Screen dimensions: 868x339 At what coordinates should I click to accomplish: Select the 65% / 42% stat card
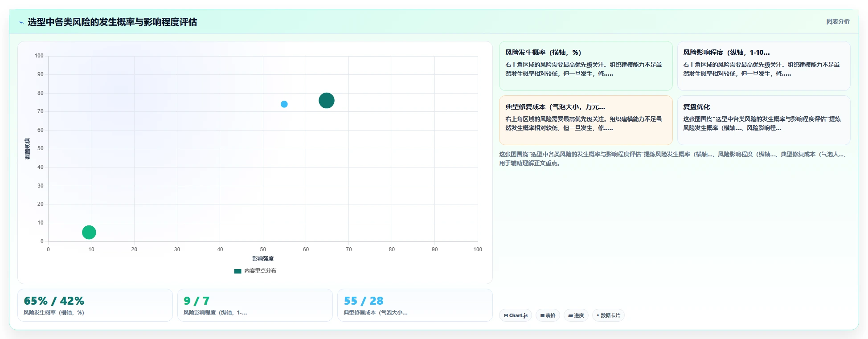[x=95, y=305]
